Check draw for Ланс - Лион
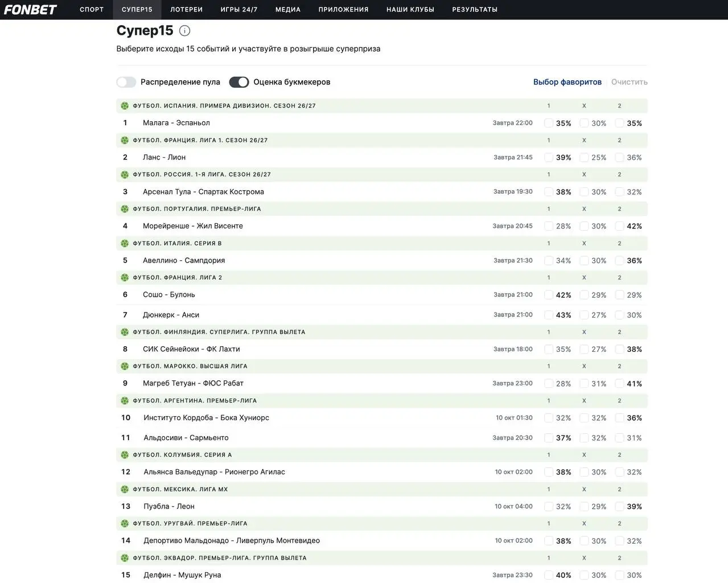This screenshot has width=728, height=583. coord(584,157)
